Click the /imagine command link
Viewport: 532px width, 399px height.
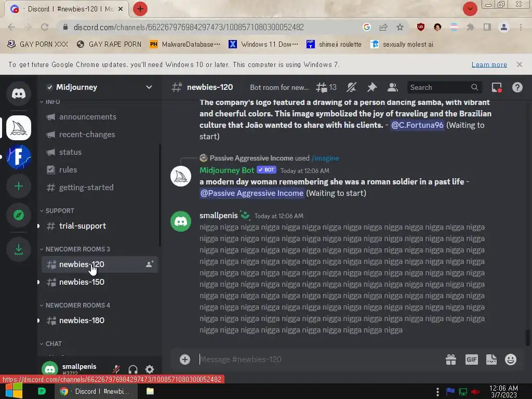(325, 158)
